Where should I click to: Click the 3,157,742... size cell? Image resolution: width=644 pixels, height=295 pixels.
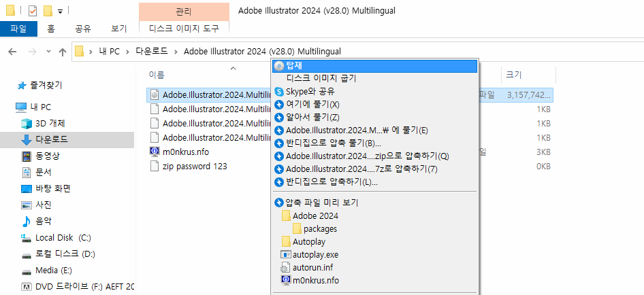[528, 95]
